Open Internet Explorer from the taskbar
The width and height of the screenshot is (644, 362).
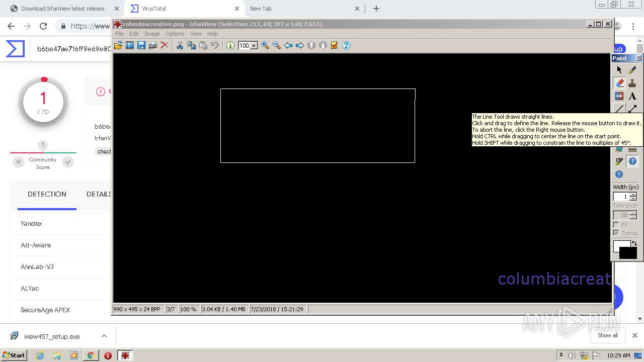tap(40, 355)
